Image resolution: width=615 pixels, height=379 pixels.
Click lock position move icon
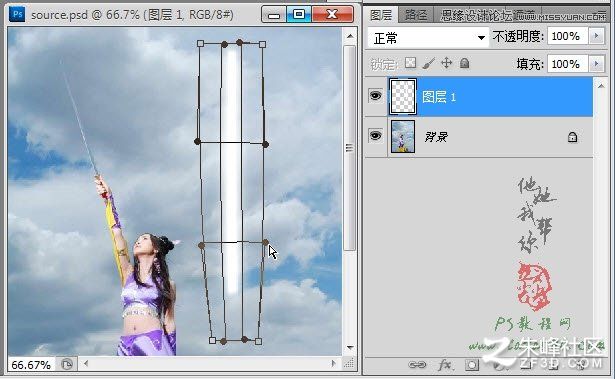click(x=446, y=63)
